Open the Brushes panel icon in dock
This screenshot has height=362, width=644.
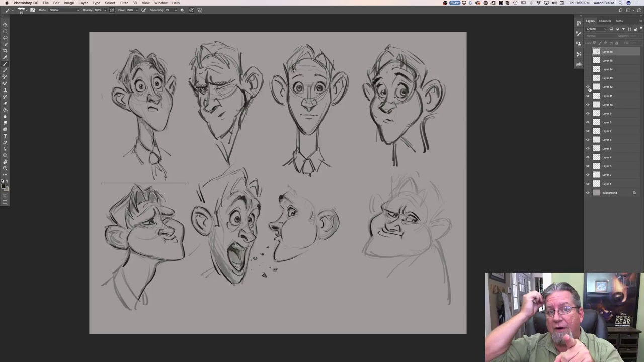click(x=579, y=34)
